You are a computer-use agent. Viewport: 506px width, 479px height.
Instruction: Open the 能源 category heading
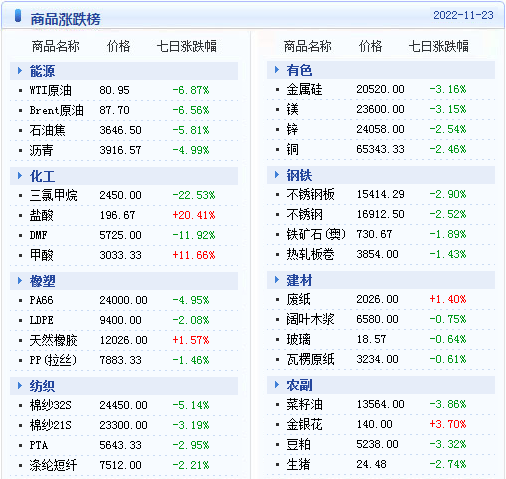42,71
